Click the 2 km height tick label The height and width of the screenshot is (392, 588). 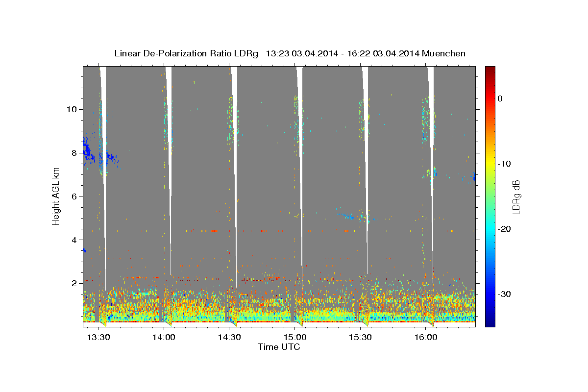pyautogui.click(x=73, y=284)
